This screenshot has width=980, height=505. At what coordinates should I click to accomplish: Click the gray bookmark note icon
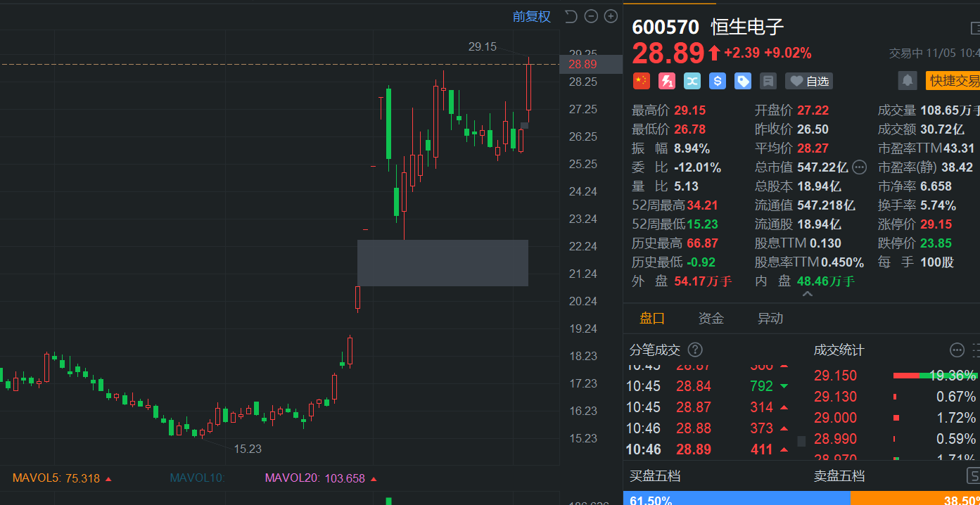point(768,81)
